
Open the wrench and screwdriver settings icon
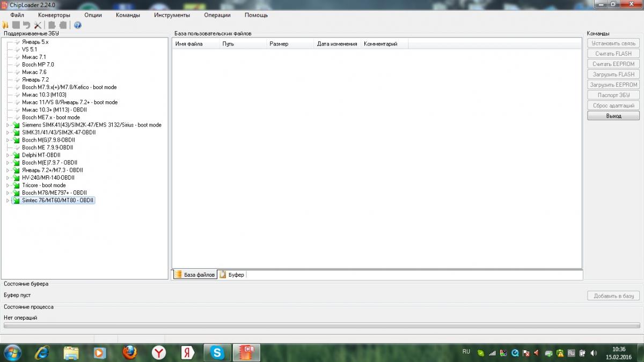click(x=38, y=25)
